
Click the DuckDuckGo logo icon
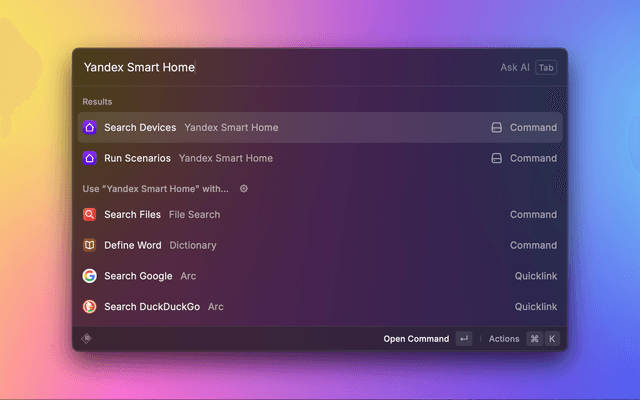(x=90, y=307)
